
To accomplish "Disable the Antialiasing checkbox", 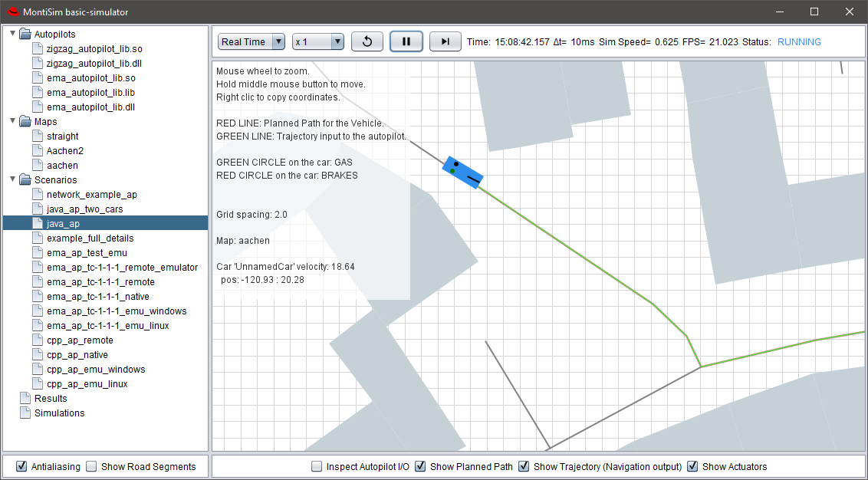I will point(21,466).
